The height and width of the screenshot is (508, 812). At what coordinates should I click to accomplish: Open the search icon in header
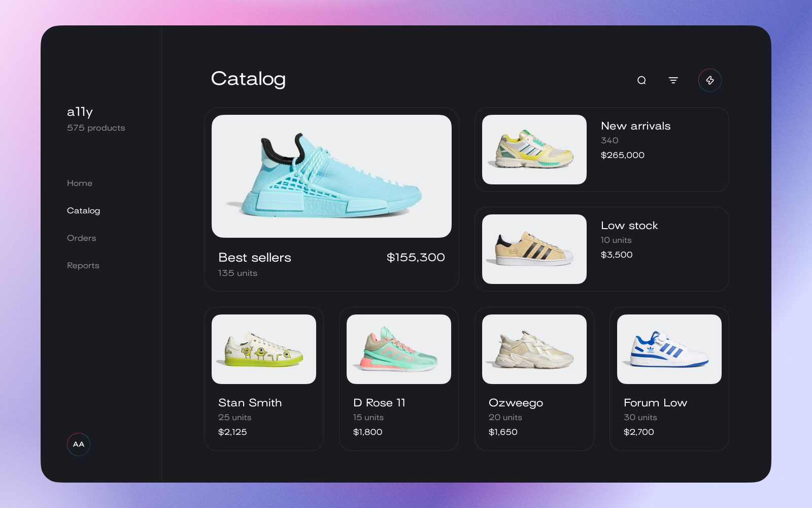pos(641,80)
